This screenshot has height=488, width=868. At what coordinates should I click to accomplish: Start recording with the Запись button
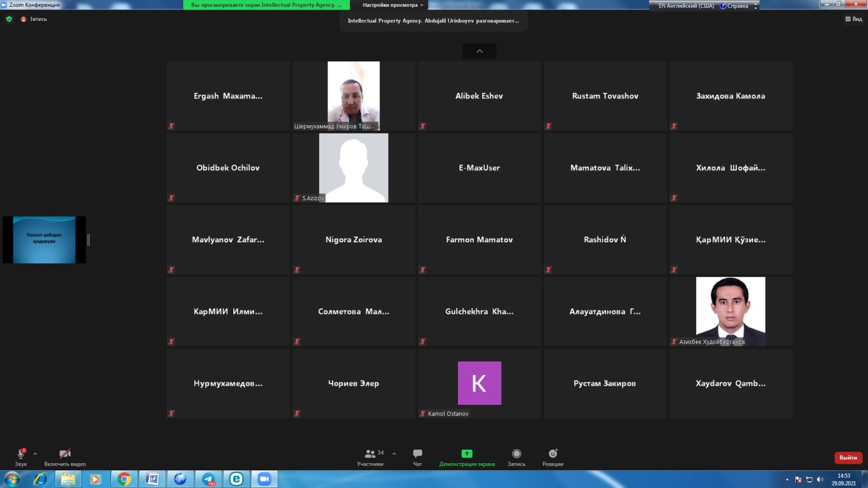coord(516,454)
